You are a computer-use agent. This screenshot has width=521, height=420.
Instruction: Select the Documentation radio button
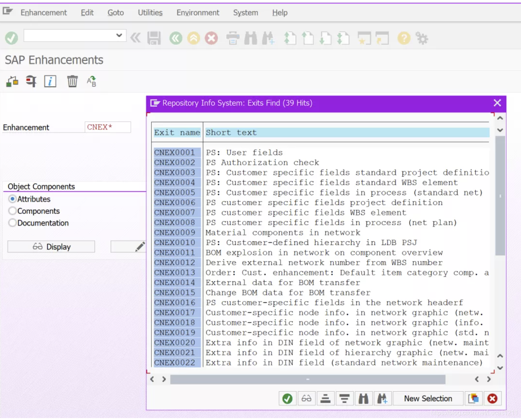12,223
